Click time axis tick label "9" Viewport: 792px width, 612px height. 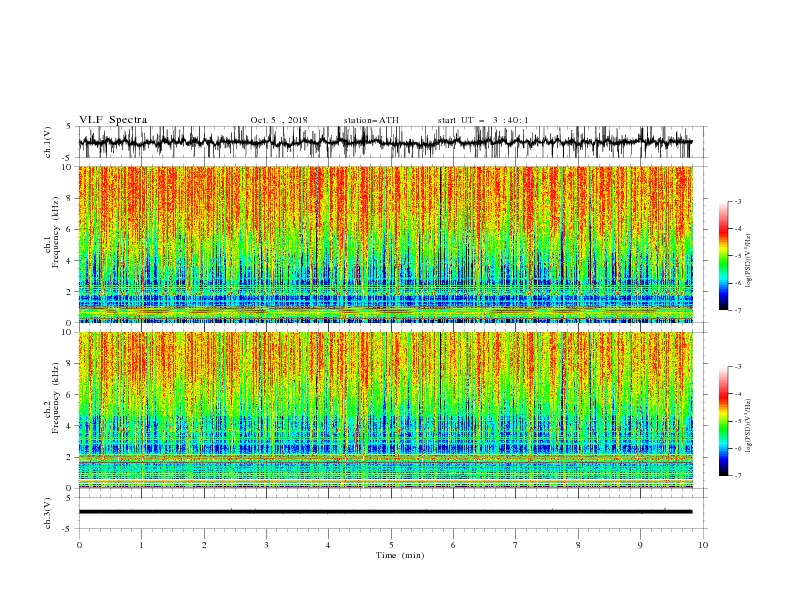(640, 545)
